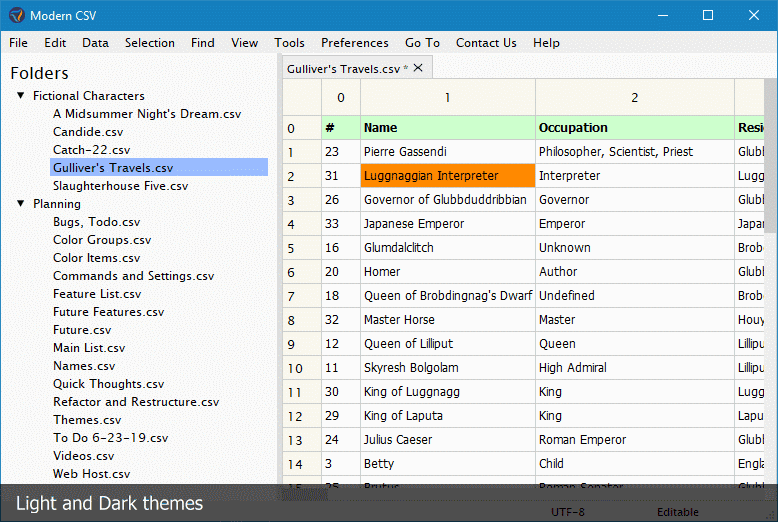The image size is (778, 522).
Task: Open Future.csv file
Action: click(82, 330)
